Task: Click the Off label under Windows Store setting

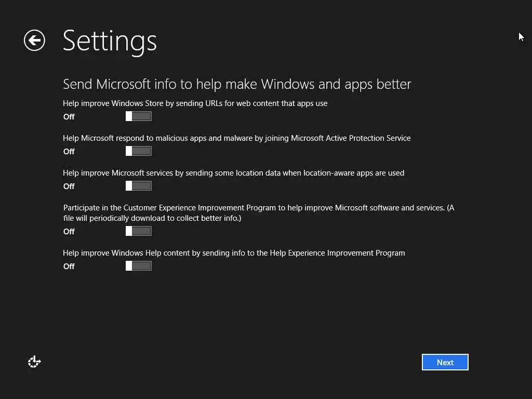Action: coord(69,117)
